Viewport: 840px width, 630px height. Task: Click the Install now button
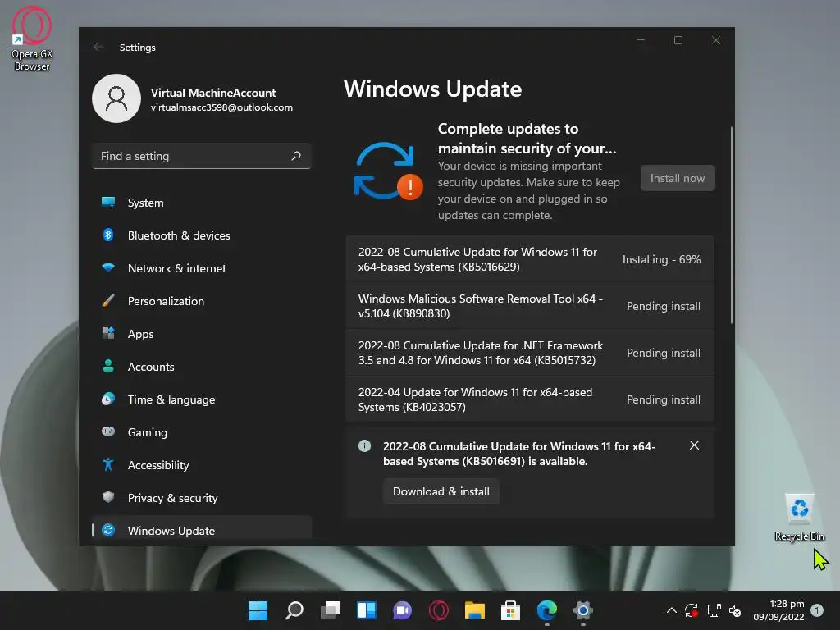tap(678, 178)
